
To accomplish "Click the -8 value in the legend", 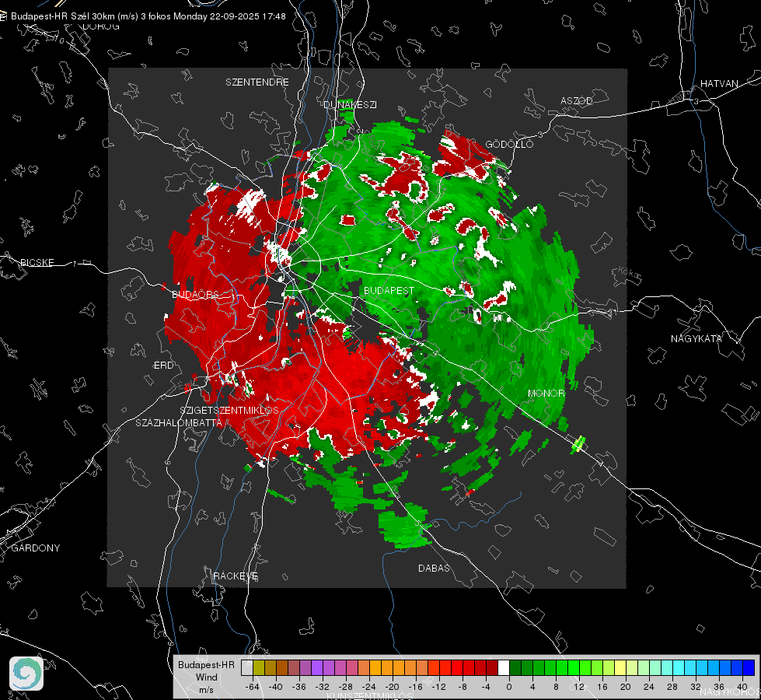I will [462, 687].
